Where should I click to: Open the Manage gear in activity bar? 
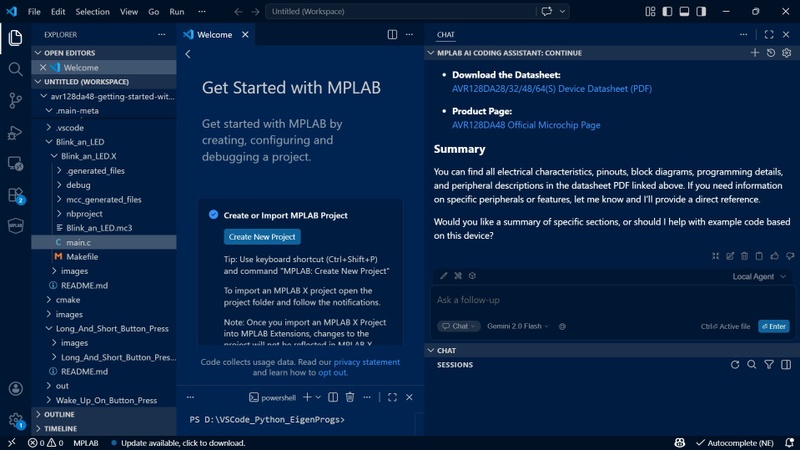pos(15,420)
